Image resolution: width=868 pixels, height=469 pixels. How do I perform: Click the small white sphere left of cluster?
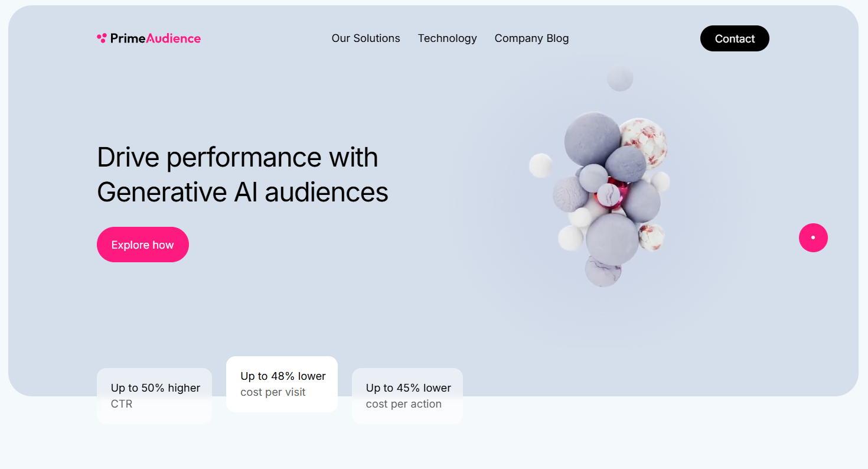pyautogui.click(x=540, y=165)
